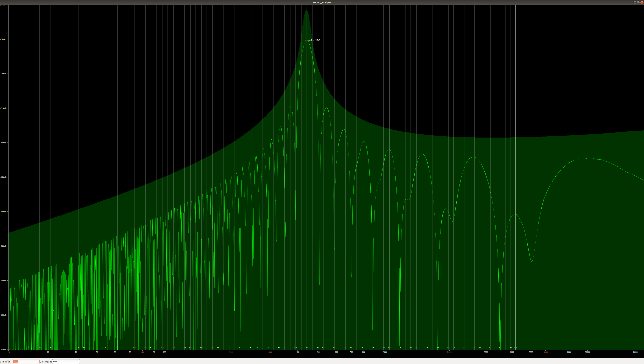Click the 5000 Hz frequency axis tick
The height and width of the screenshot is (364, 644).
coord(531,352)
